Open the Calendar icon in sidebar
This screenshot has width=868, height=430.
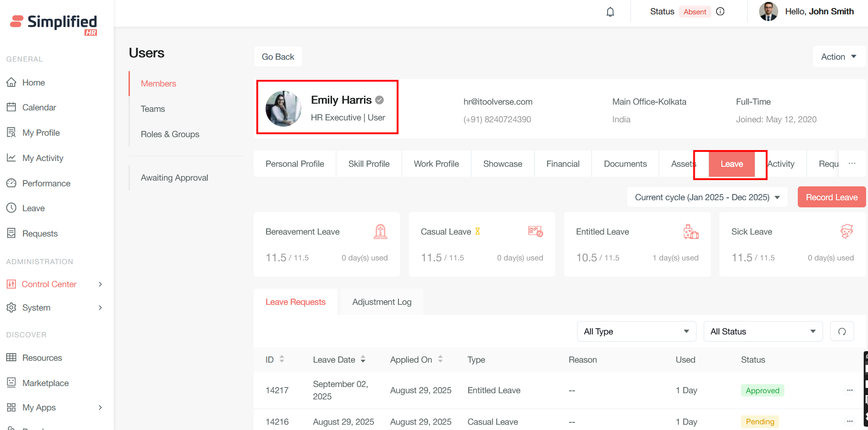(x=11, y=107)
